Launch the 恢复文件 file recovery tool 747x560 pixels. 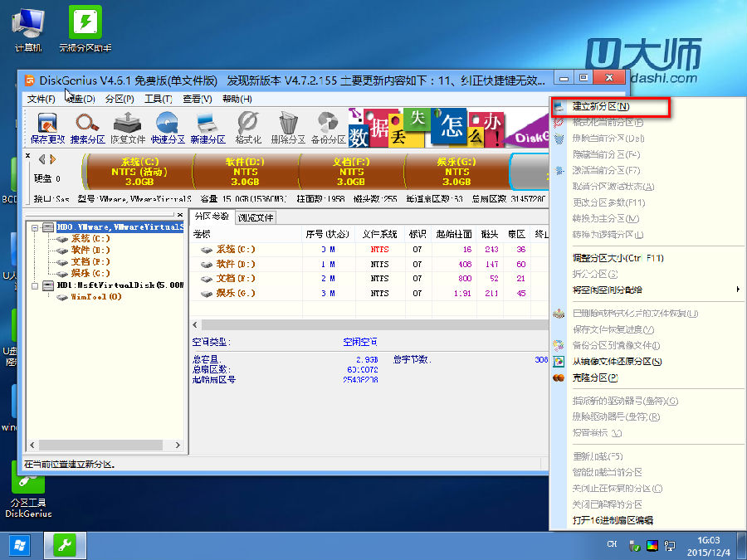[x=127, y=128]
